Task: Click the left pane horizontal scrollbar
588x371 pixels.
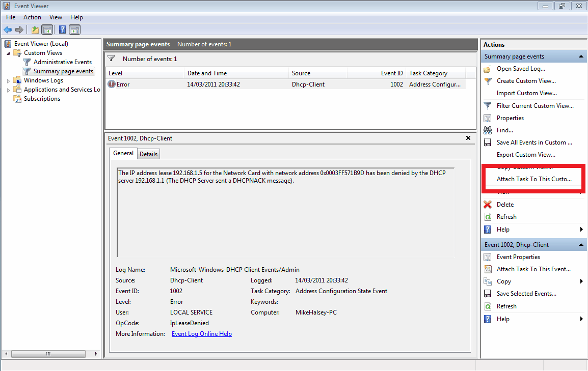Action: pos(48,354)
